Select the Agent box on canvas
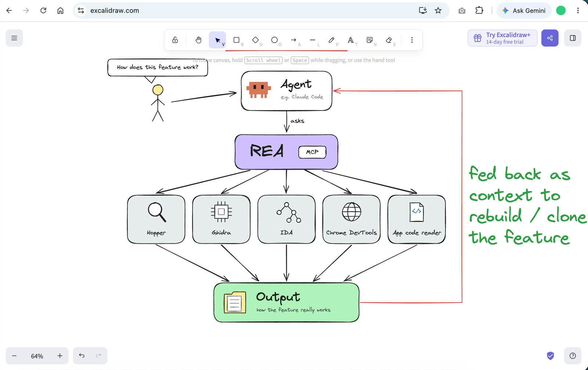 pos(287,91)
